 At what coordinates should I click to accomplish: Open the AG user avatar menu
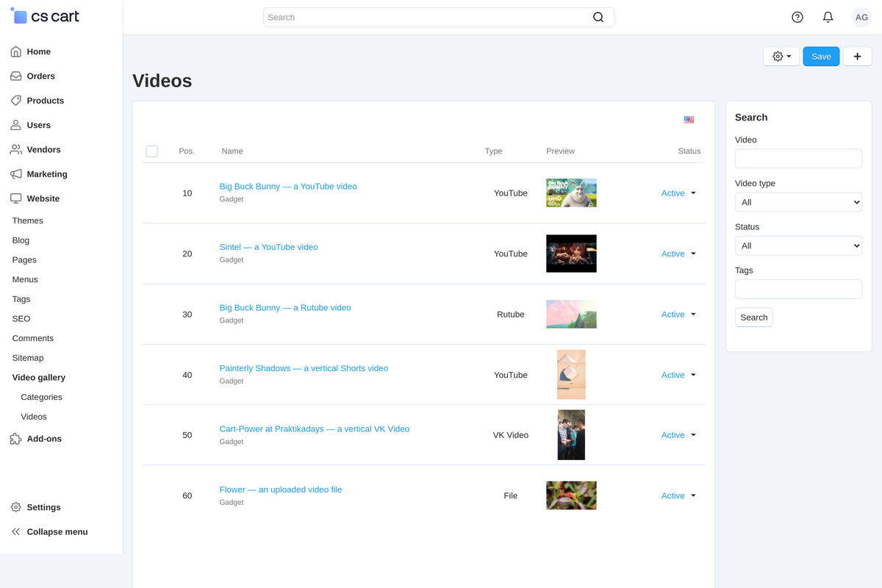(861, 17)
